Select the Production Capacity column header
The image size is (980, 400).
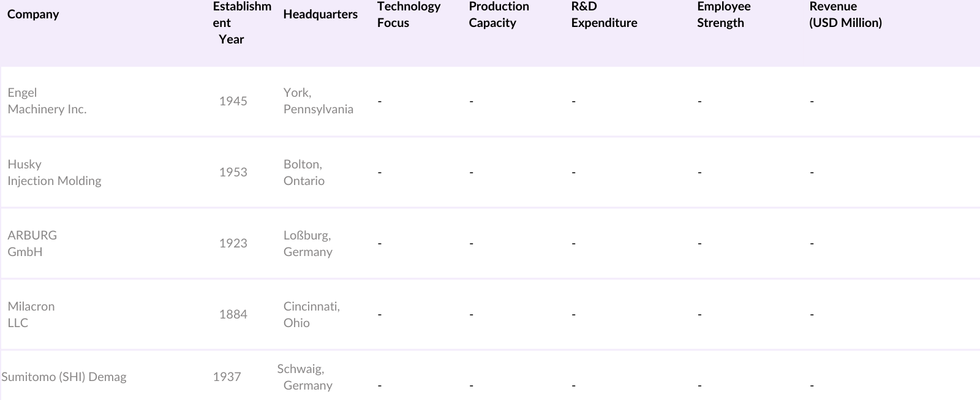499,15
